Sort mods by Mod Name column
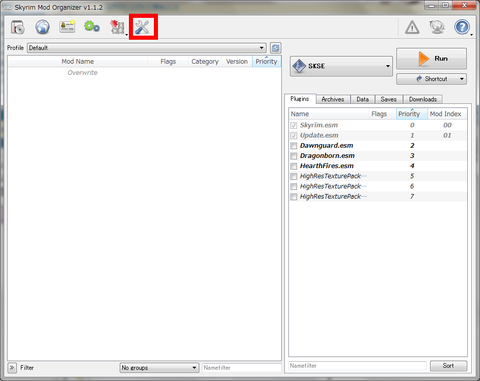This screenshot has width=480, height=381. 78,62
